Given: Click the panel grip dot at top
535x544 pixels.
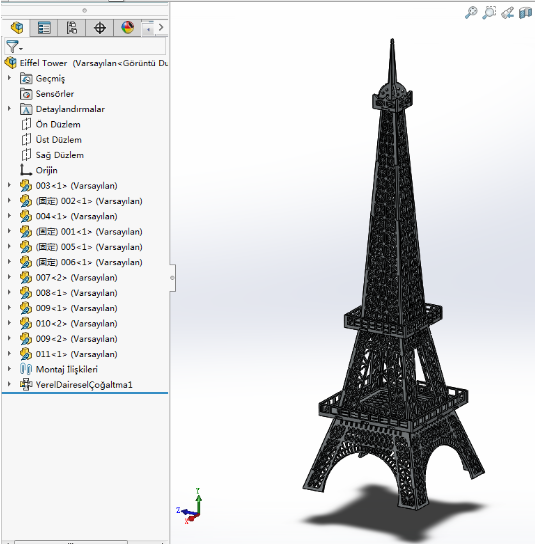Looking at the screenshot, I should (84, 11).
